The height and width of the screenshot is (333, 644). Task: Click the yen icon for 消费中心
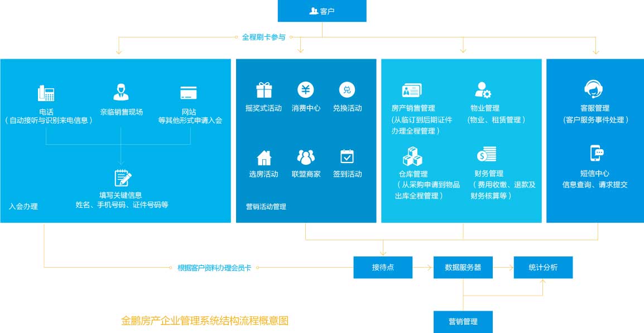pos(306,90)
